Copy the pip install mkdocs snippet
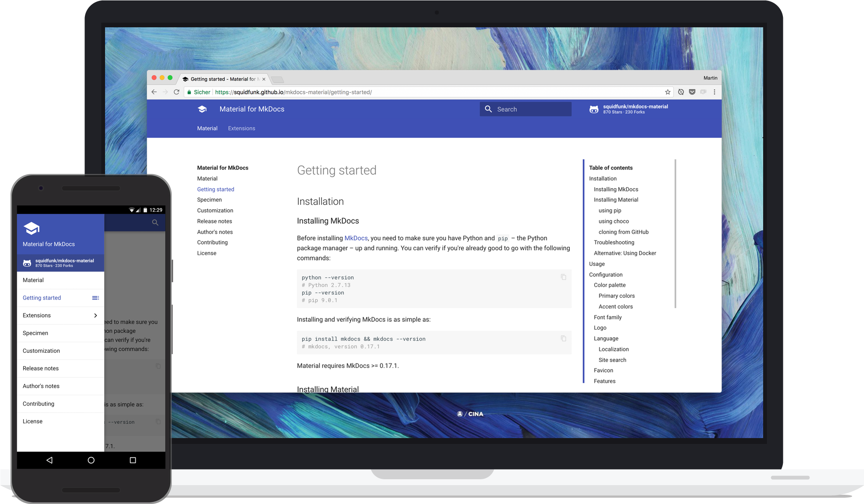 [563, 338]
